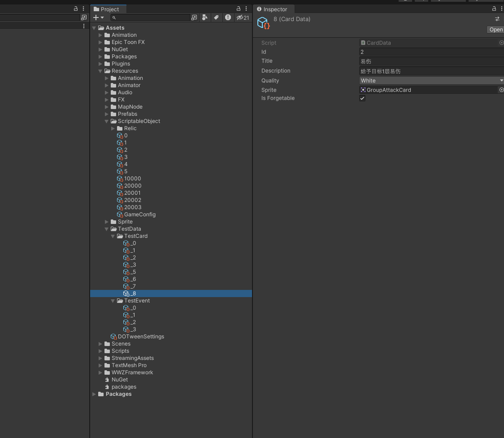Click the Open button in Inspector
The image size is (504, 438).
[495, 30]
